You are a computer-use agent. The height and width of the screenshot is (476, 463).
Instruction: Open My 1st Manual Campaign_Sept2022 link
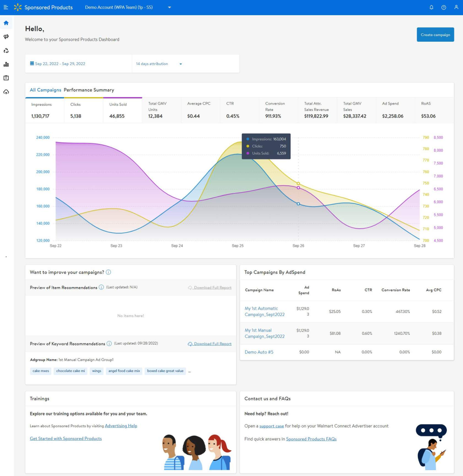[x=264, y=333]
